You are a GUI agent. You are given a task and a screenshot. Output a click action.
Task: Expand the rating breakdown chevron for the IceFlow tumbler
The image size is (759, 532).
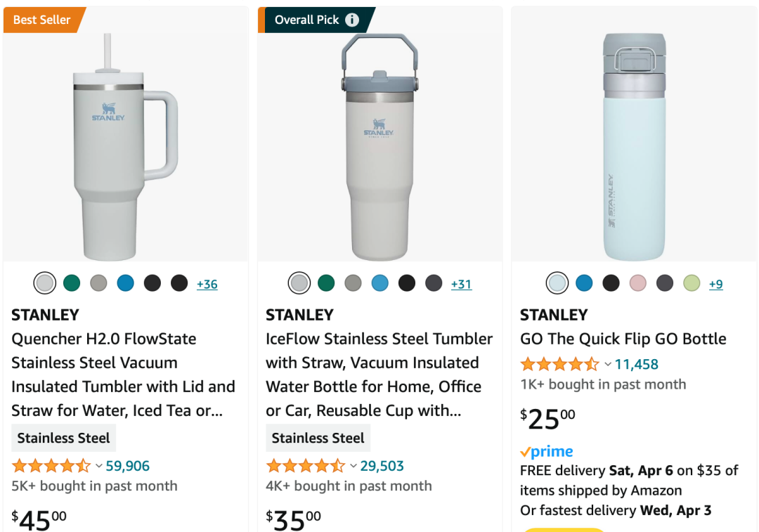pos(353,466)
